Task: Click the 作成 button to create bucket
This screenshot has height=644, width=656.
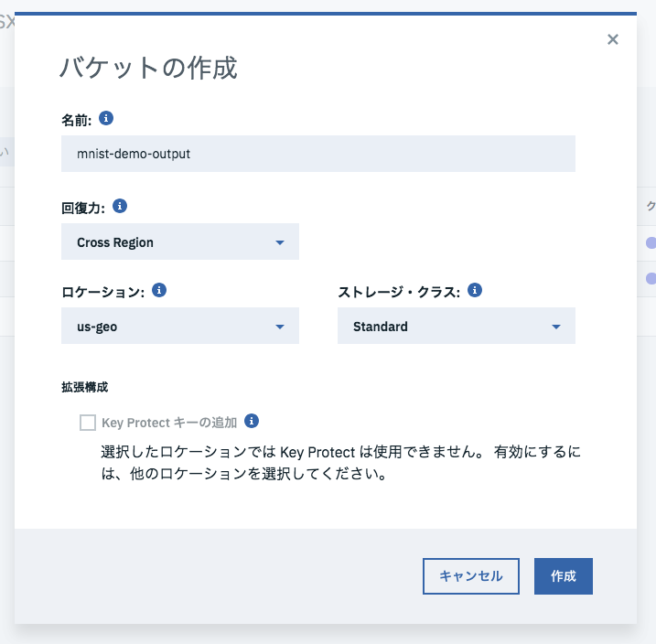Action: [564, 576]
